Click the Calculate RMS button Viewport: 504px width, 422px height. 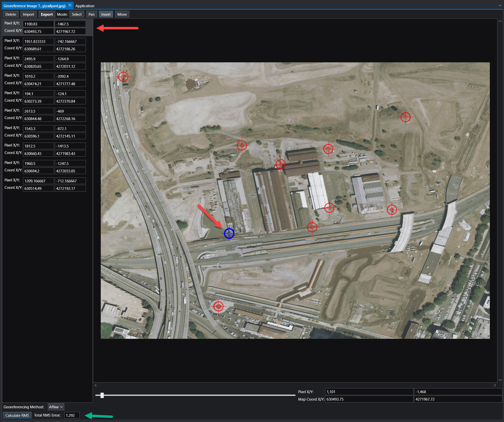coord(17,415)
